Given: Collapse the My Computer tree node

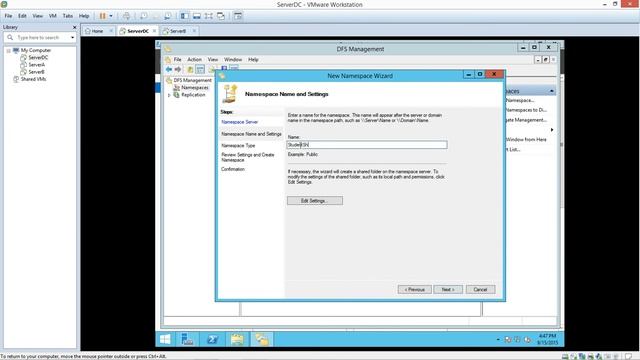Looking at the screenshot, I should tap(8, 51).
